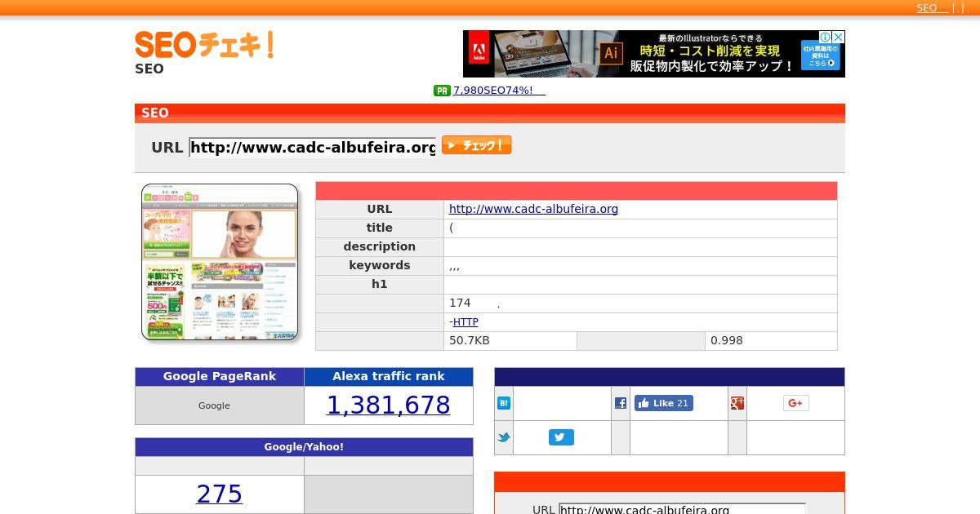The image size is (980, 514).
Task: Click the description row label
Action: [x=380, y=246]
